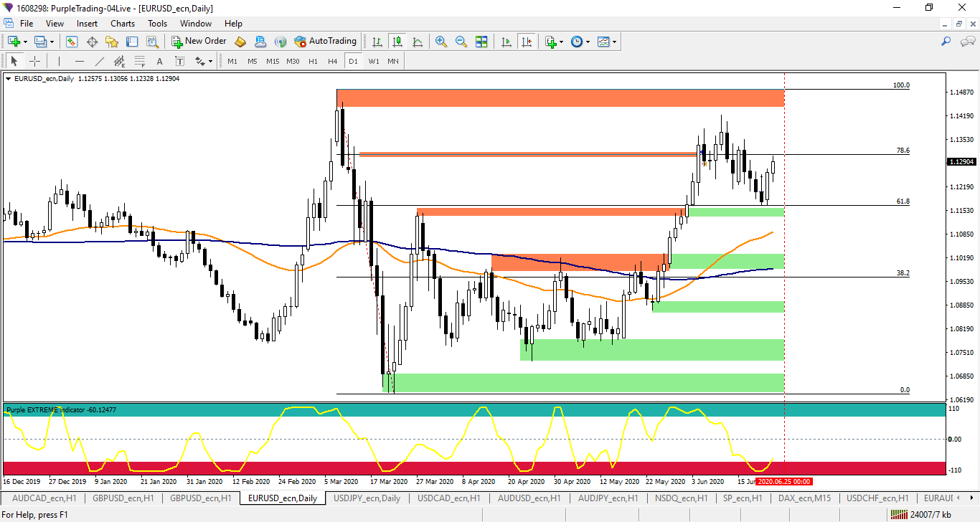Select the text label tool

point(179,61)
